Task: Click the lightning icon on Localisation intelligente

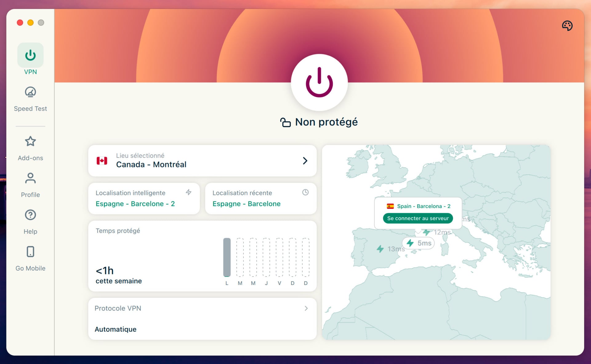Action: (x=188, y=192)
